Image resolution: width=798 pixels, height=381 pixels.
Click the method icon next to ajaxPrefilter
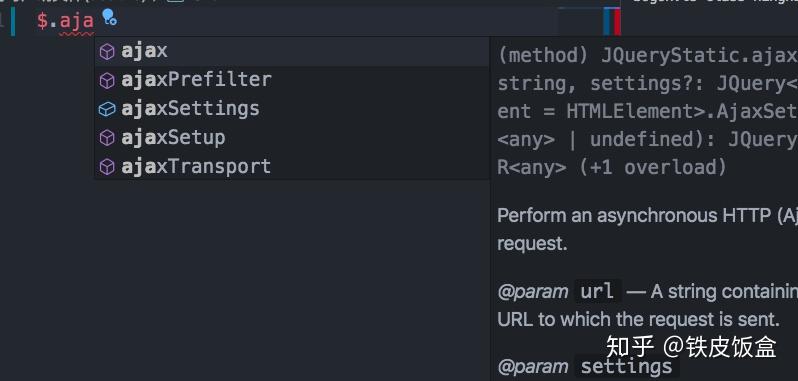107,80
